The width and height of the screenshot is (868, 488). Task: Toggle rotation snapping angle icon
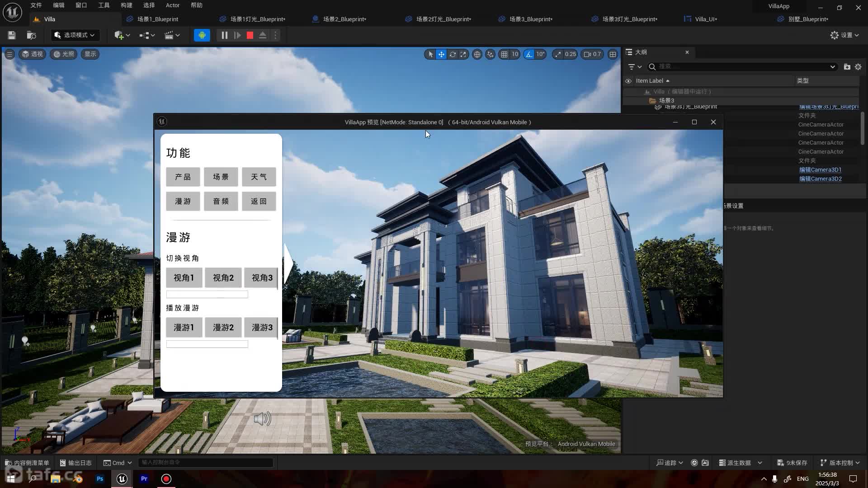point(529,54)
